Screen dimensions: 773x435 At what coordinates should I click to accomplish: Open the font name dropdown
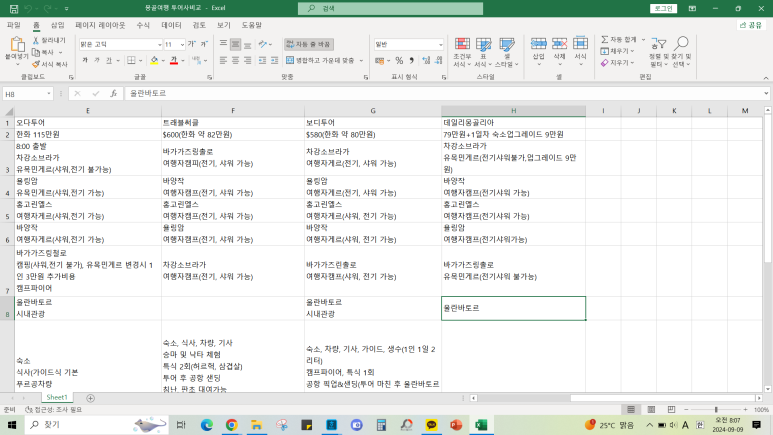point(160,44)
